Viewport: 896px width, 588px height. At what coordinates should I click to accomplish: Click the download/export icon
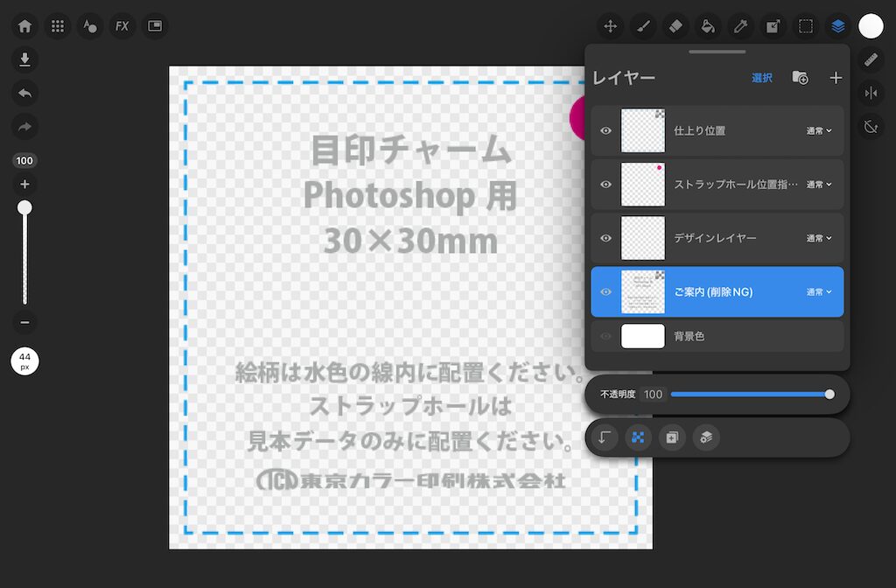tap(24, 59)
